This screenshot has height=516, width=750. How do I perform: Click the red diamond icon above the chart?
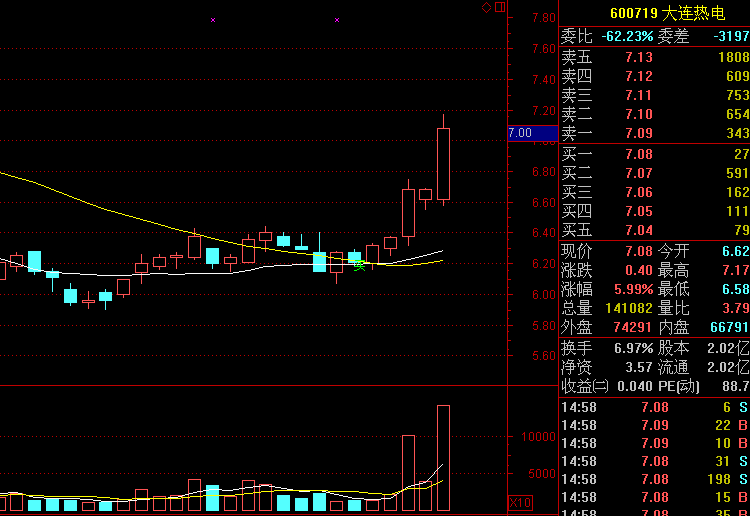tap(486, 7)
